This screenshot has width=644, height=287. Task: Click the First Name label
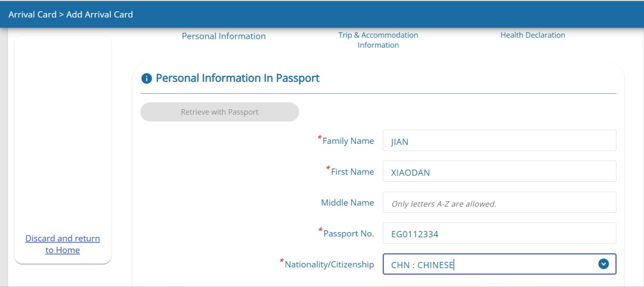tap(352, 172)
